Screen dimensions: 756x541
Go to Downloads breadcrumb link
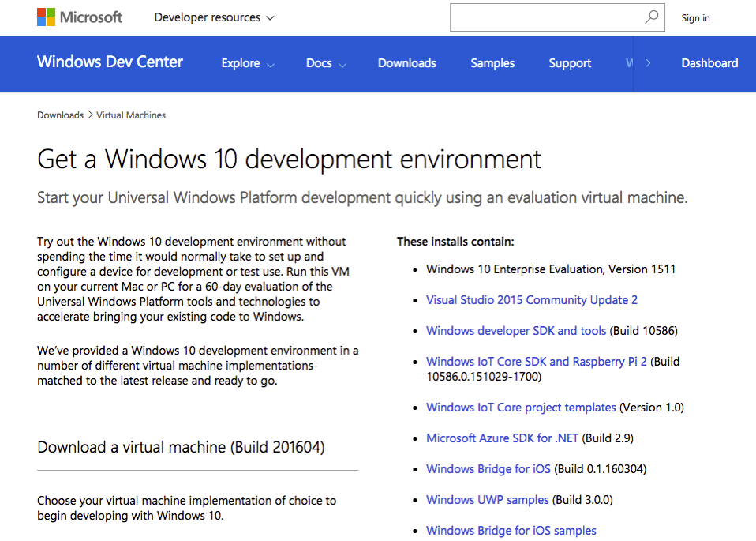click(x=60, y=115)
